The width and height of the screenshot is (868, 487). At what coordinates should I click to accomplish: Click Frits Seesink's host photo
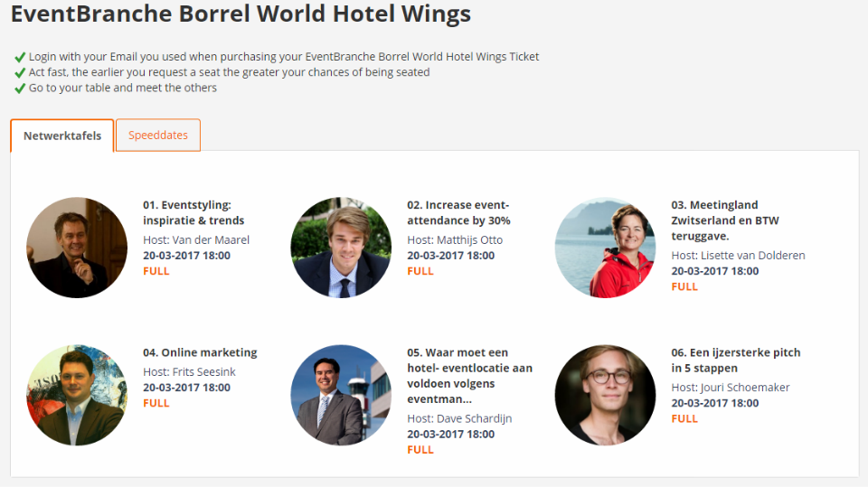pyautogui.click(x=77, y=395)
